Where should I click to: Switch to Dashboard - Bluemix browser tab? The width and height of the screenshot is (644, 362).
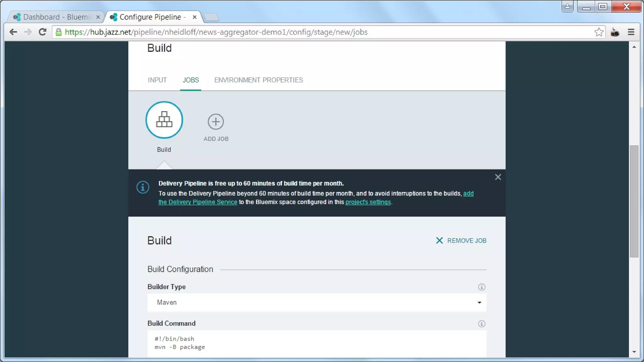[x=57, y=17]
